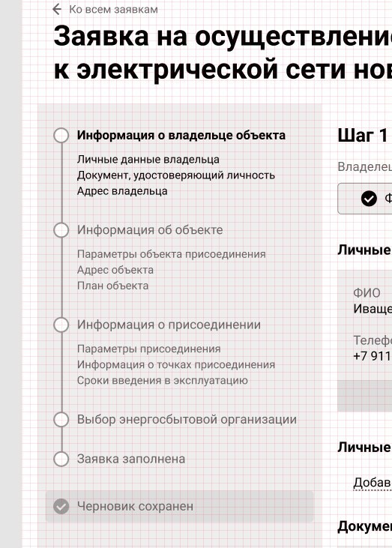Go to 'Адрес объекта' substep

[x=115, y=270]
